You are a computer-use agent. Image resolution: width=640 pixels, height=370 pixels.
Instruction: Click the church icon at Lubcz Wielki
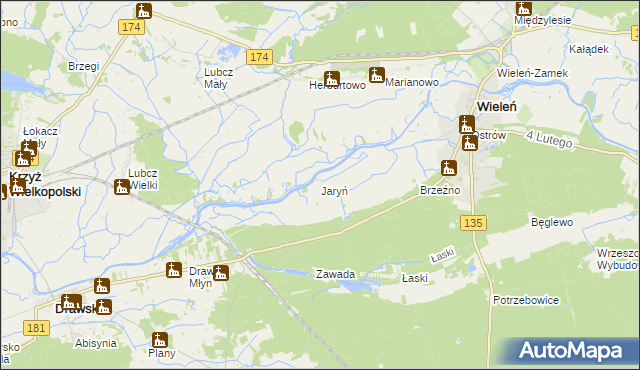(x=122, y=187)
